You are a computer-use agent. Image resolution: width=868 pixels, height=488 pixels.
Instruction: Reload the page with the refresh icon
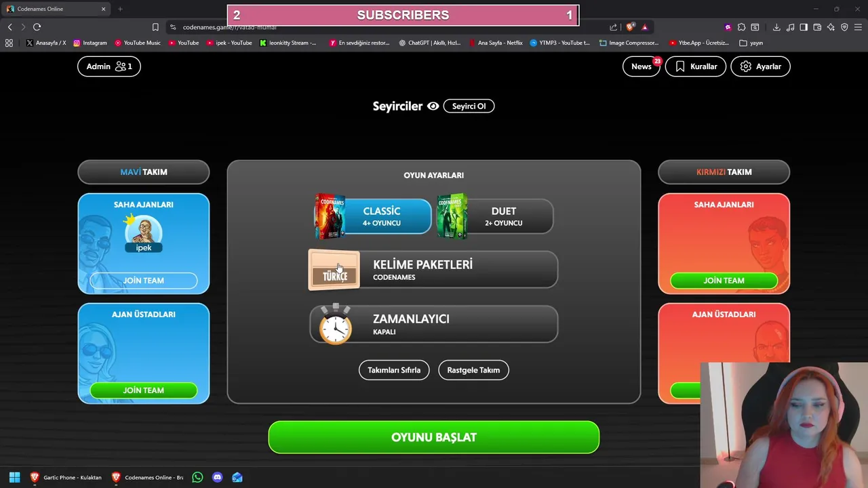click(x=37, y=27)
